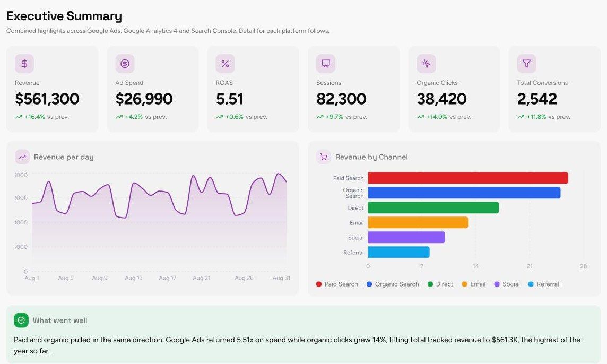Viewport: 607px width, 364px height.
Task: Click the Aug 21 axis label
Action: [x=201, y=278]
